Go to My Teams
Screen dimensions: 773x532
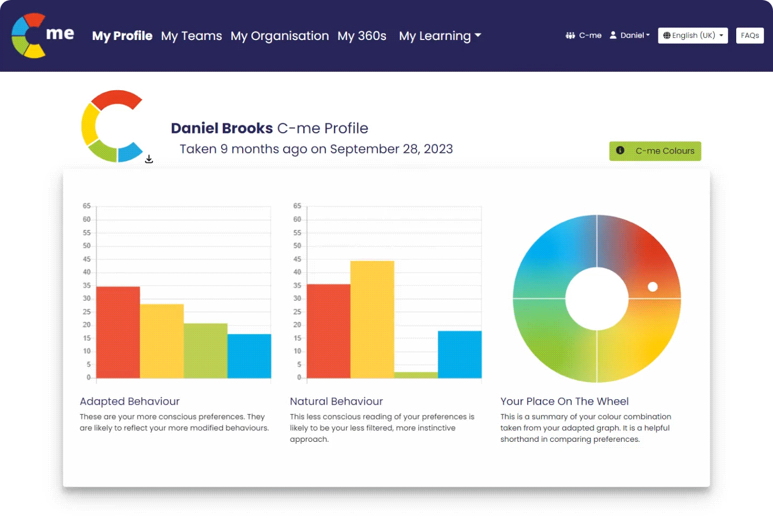(191, 36)
